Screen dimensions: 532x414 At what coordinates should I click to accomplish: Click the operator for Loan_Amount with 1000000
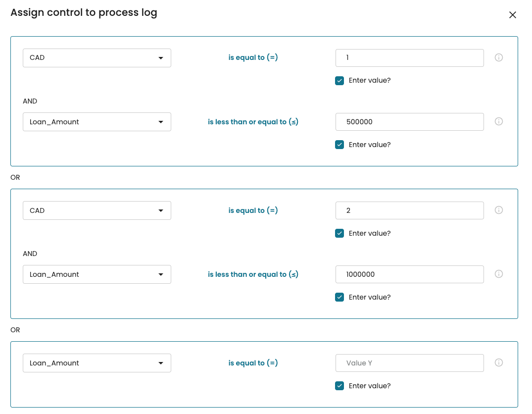click(x=253, y=274)
